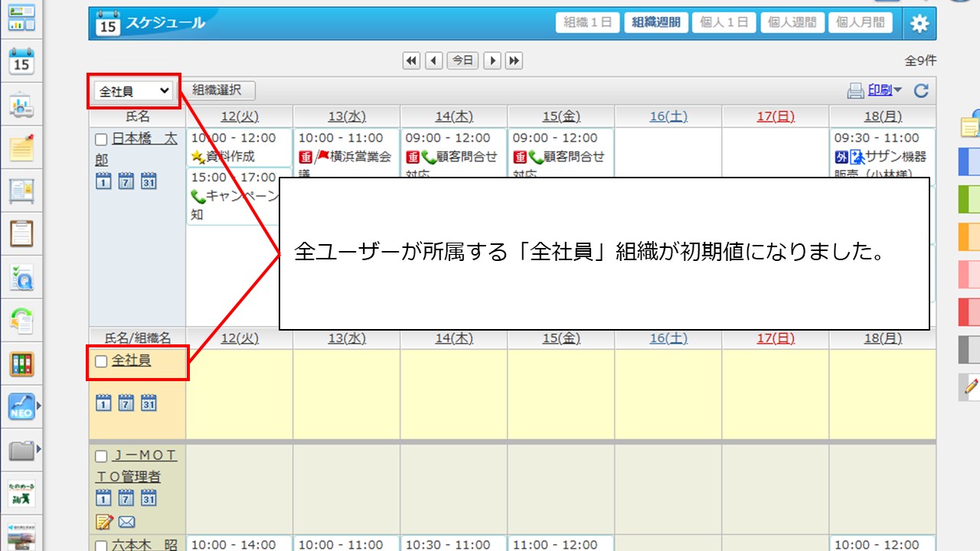Image resolution: width=980 pixels, height=551 pixels.
Task: Open the mail envelope icon under J-MOTO管理者
Action: (x=126, y=522)
